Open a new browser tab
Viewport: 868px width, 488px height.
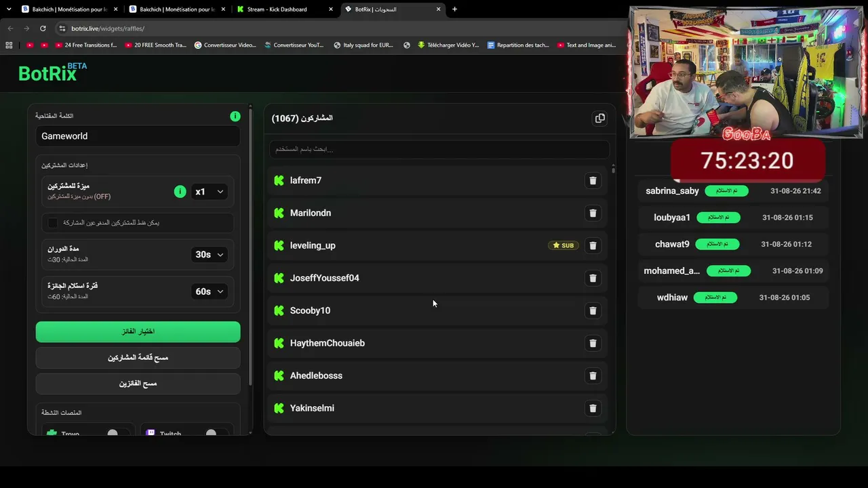tap(454, 9)
